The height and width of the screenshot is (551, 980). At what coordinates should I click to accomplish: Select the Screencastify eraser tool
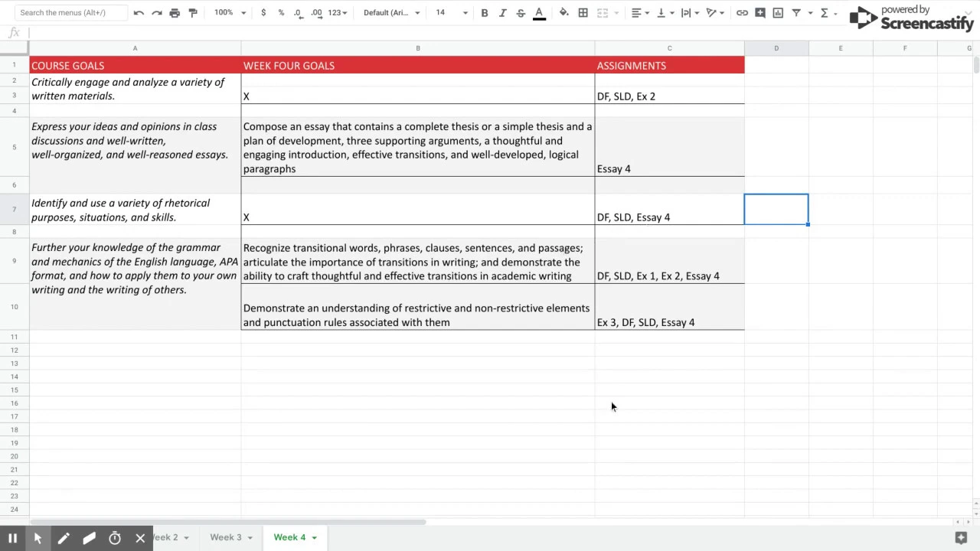click(89, 538)
